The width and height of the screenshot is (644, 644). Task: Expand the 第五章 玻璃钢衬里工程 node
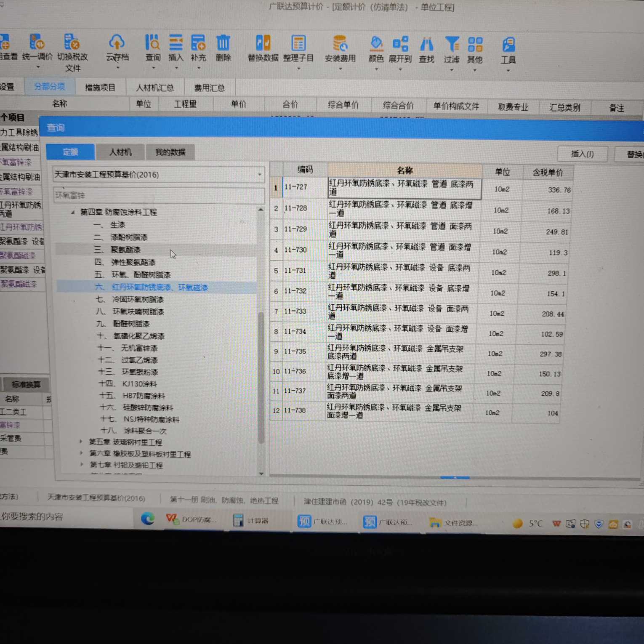point(81,442)
